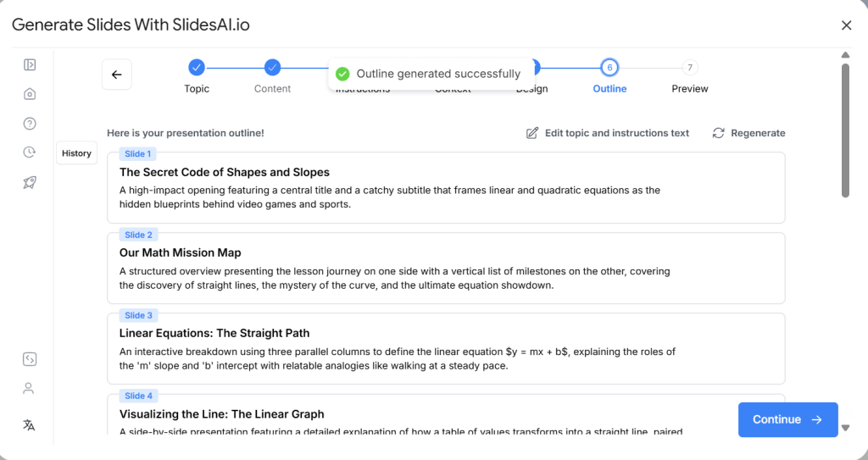Open the History clock icon
Screen dimensions: 868x460
click(29, 152)
